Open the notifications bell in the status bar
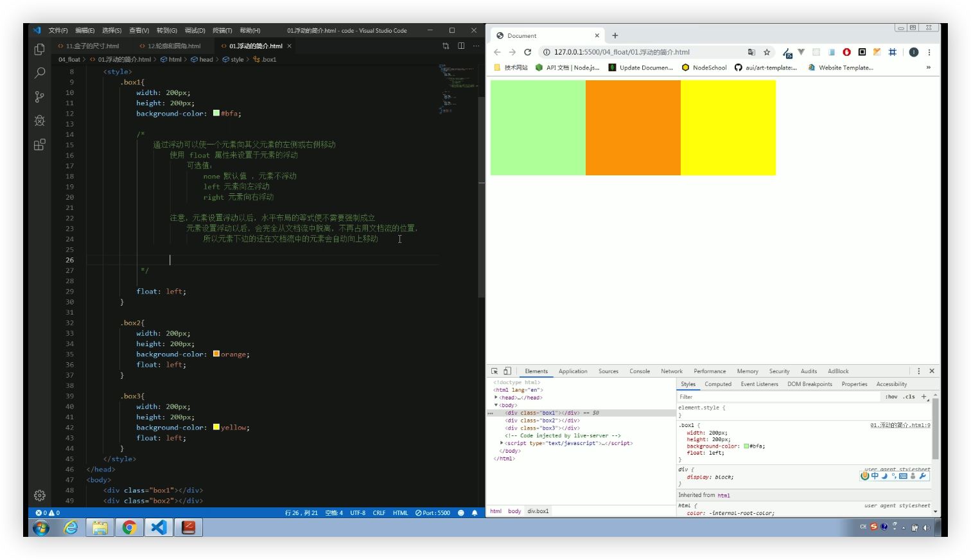 (x=475, y=512)
